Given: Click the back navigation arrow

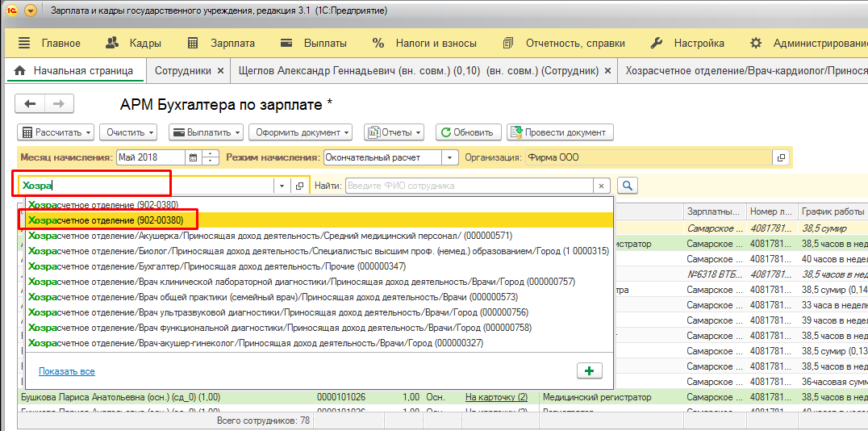Looking at the screenshot, I should point(31,104).
